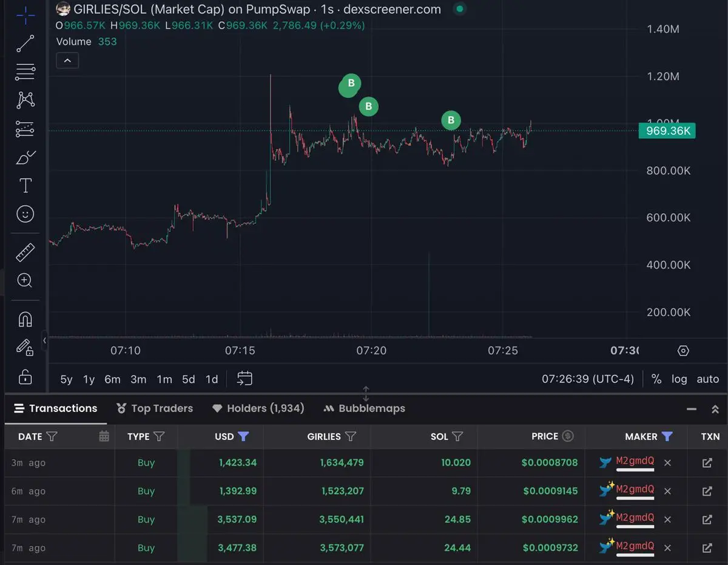Viewport: 728px width, 565px height.
Task: Set chart range to 5d
Action: tap(189, 379)
